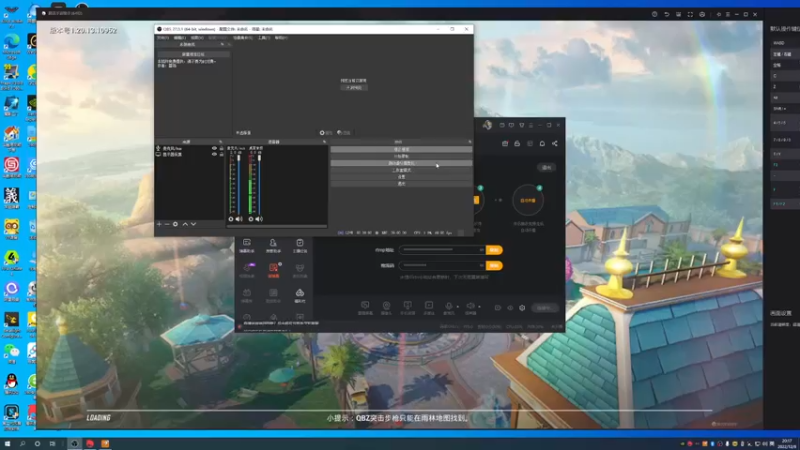800x450 pixels.
Task: Click the Start Recording button in OBS controls
Action: coord(402,156)
